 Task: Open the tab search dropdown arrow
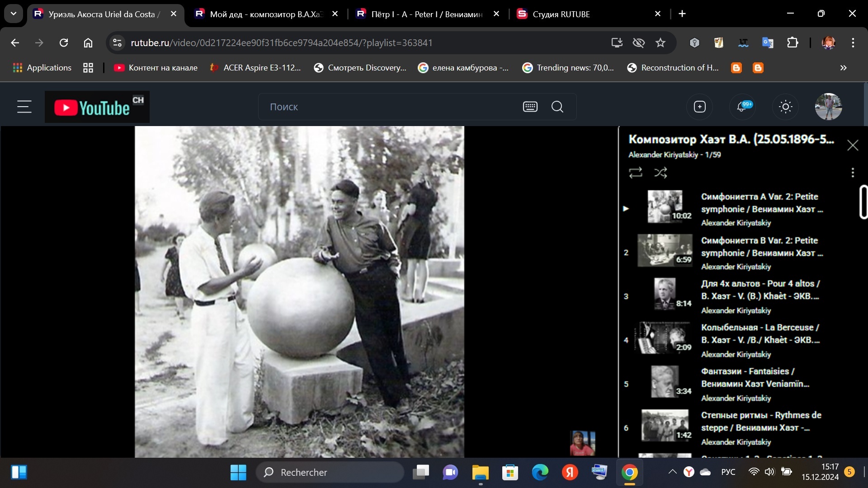click(14, 14)
